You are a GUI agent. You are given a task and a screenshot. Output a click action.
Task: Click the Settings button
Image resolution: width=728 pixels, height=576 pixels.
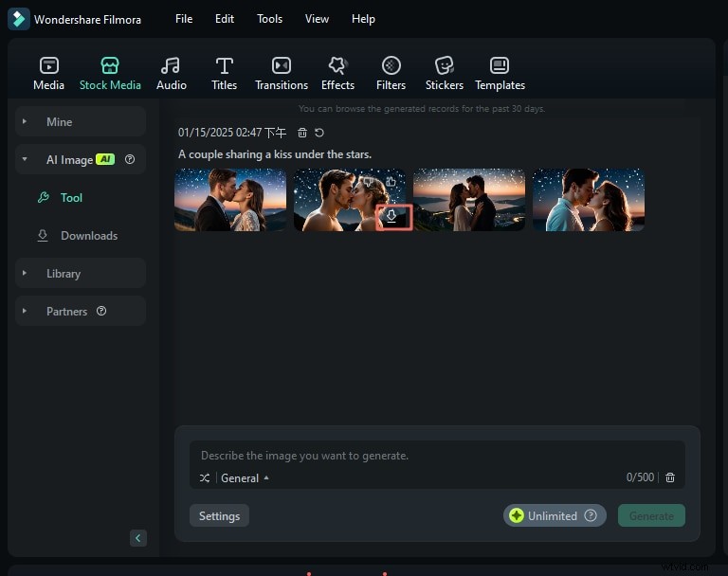coord(219,515)
